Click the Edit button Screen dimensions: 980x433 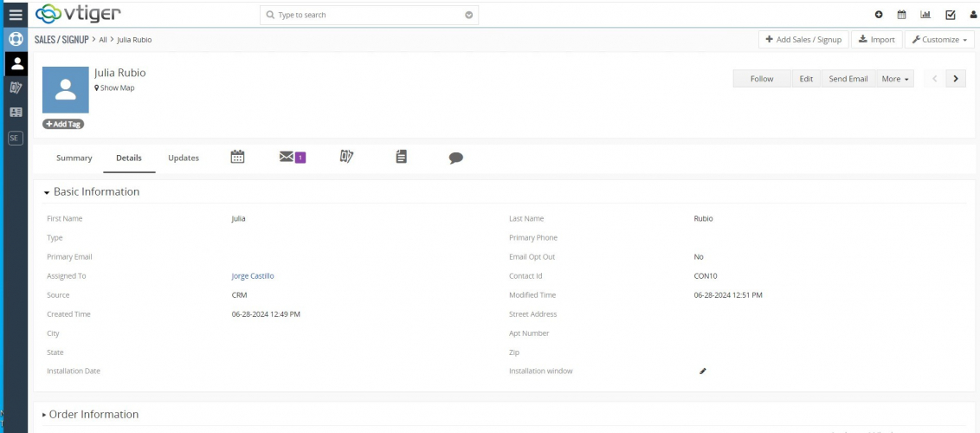pos(806,79)
